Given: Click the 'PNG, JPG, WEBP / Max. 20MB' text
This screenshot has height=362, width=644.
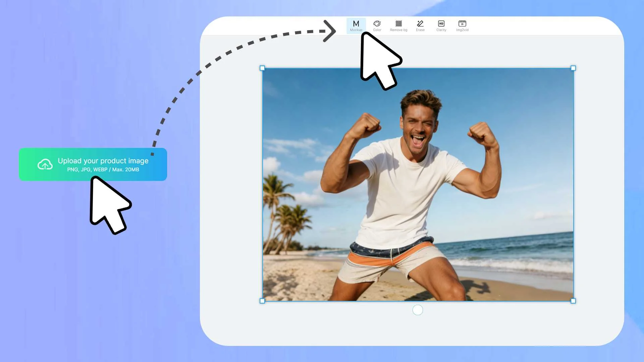Looking at the screenshot, I should coord(103,170).
